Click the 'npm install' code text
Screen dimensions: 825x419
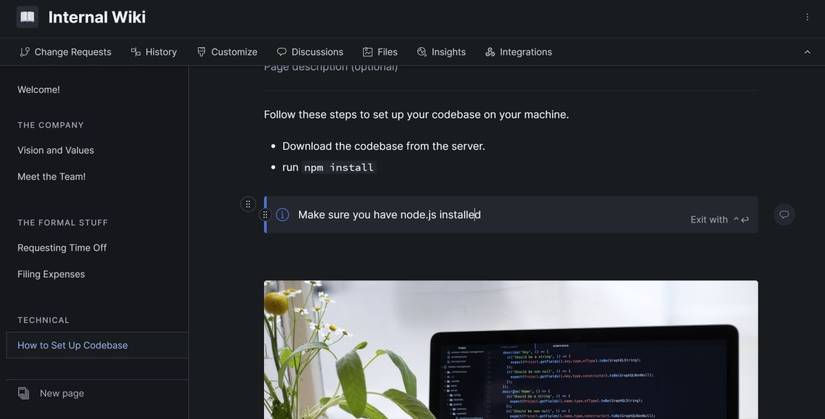pyautogui.click(x=339, y=167)
